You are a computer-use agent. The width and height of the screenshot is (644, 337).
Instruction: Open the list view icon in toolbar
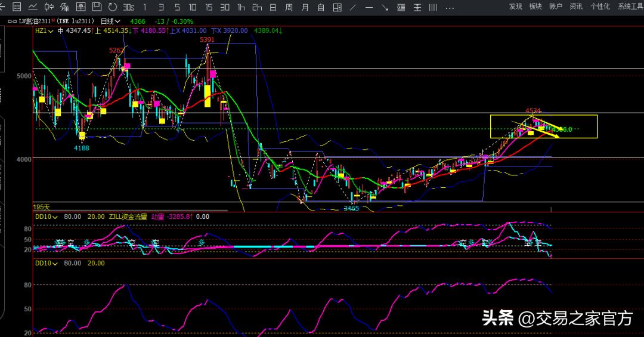(x=17, y=7)
